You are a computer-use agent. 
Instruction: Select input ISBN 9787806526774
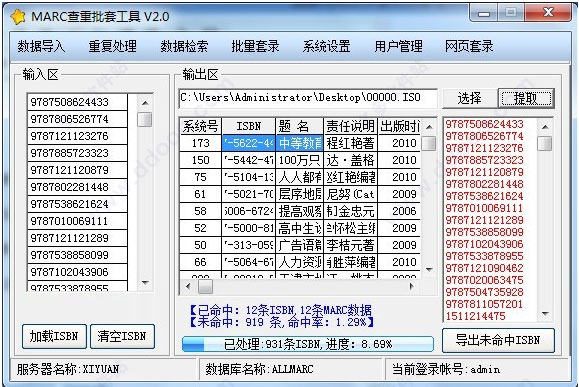pyautogui.click(x=77, y=119)
